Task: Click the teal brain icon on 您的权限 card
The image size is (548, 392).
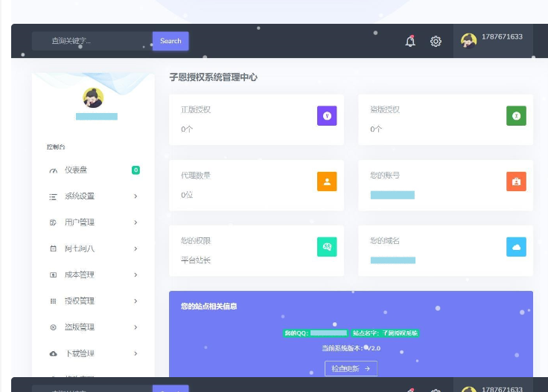Action: tap(327, 247)
